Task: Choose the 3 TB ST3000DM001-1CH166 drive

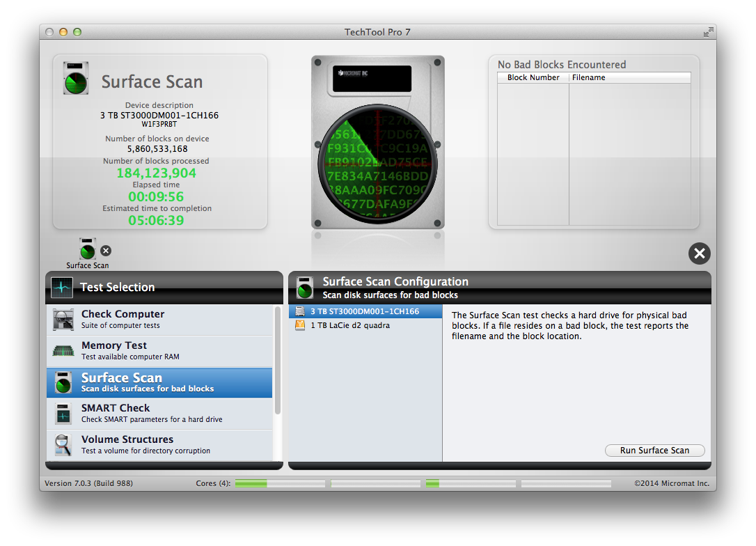Action: click(x=365, y=311)
